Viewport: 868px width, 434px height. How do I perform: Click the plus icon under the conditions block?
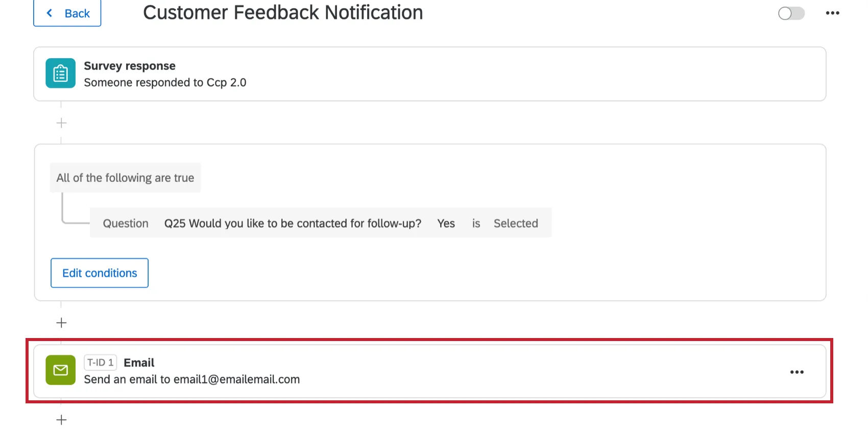61,322
